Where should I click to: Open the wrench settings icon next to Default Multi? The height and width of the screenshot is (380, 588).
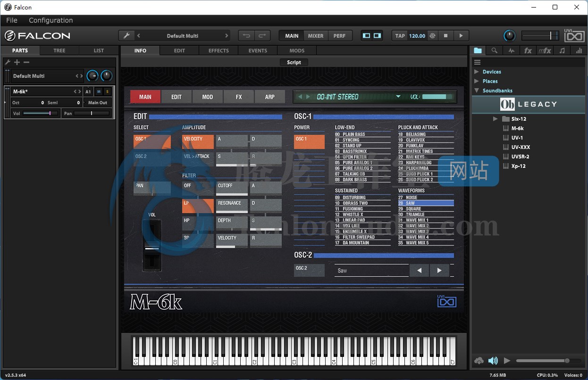126,36
